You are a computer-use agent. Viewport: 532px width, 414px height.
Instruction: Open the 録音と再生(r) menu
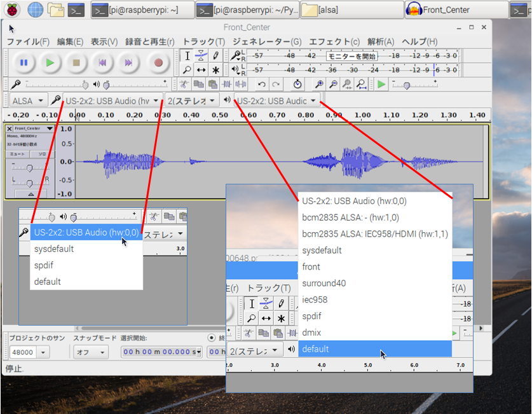[x=149, y=42]
